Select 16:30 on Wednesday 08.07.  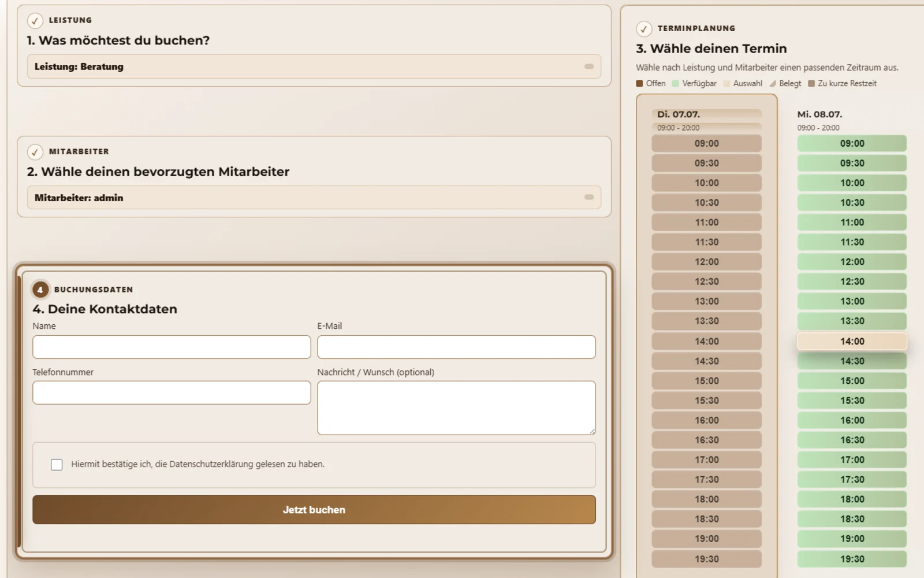[x=852, y=440]
